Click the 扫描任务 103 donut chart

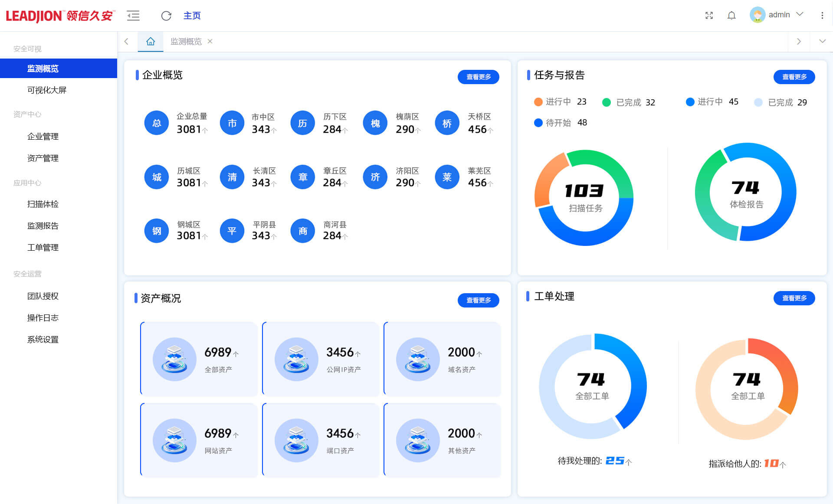[584, 197]
